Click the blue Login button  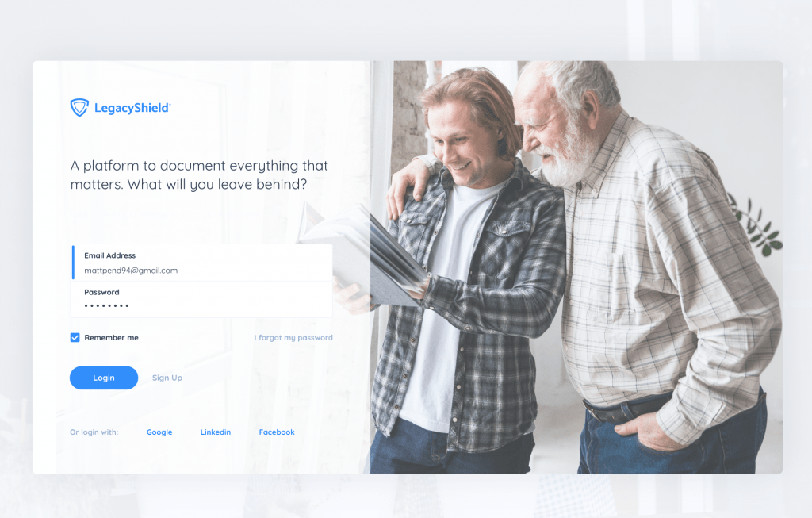point(104,378)
